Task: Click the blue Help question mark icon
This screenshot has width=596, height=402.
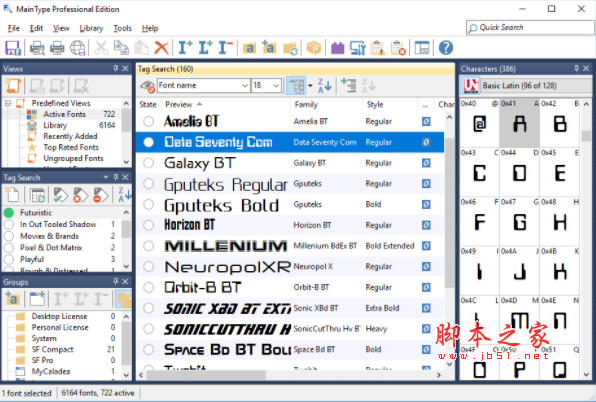Action: 445,48
